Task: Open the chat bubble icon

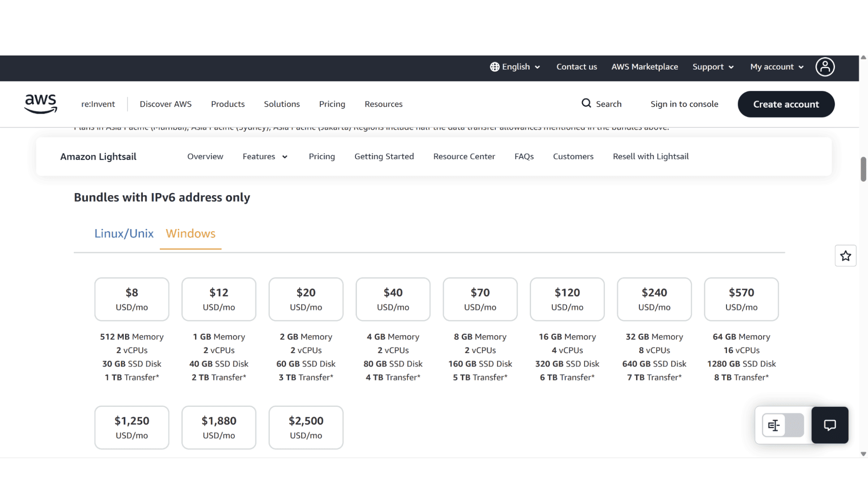Action: tap(829, 425)
